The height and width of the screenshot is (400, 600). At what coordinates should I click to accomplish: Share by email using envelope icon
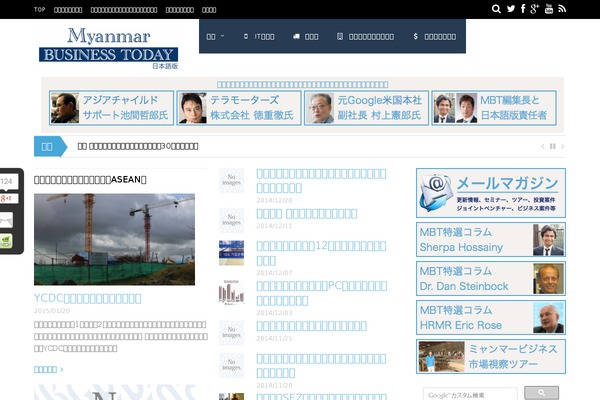pyautogui.click(x=7, y=220)
